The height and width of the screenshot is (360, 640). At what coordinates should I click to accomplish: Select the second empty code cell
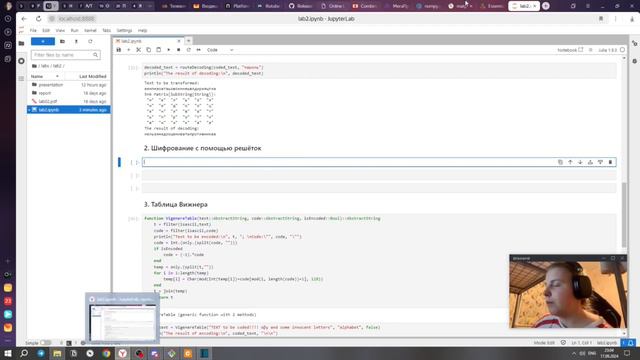coord(379,176)
